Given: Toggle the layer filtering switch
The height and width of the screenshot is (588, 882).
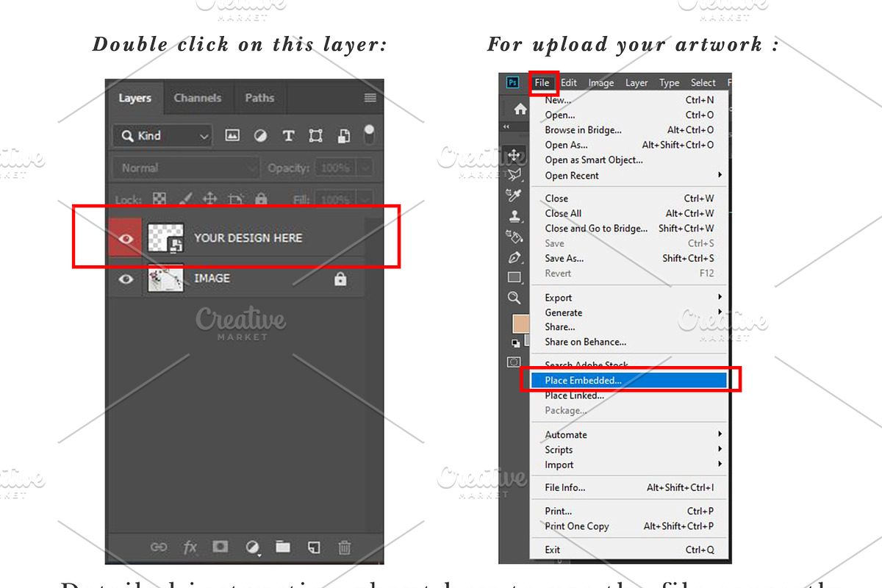Looking at the screenshot, I should pyautogui.click(x=369, y=134).
